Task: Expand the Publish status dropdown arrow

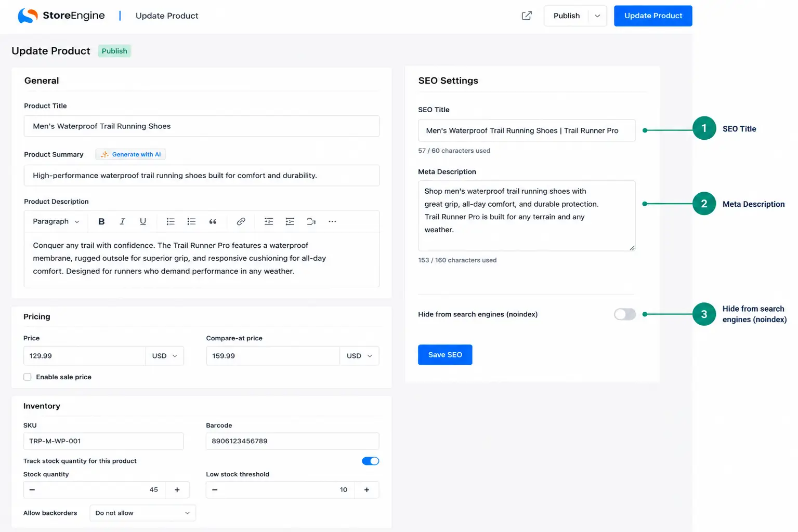Action: coord(597,16)
